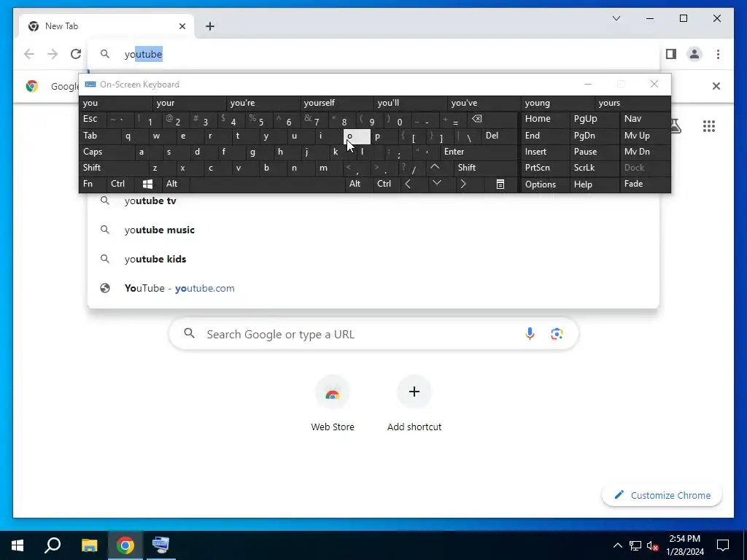Go forward with Chrome's forward arrow
This screenshot has width=747, height=560.
point(53,54)
